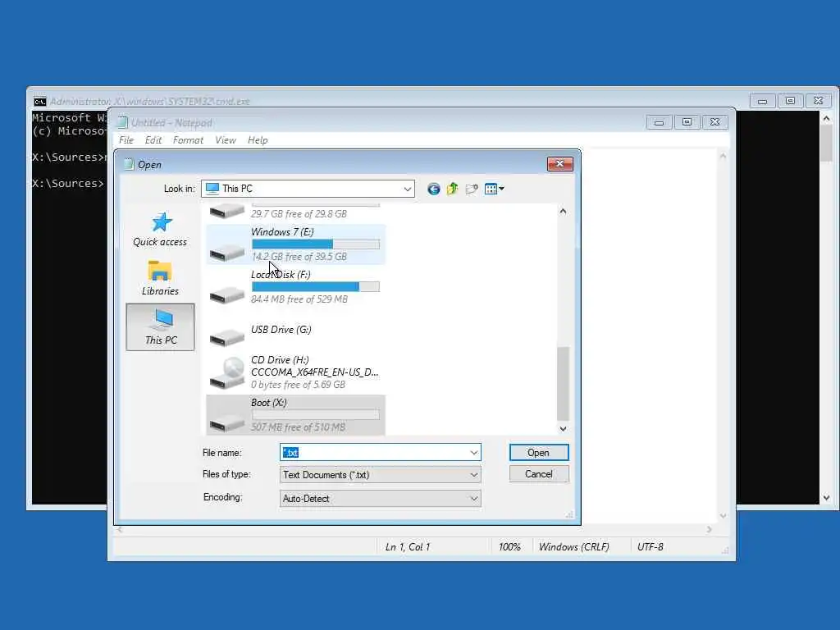
Task: Click file list scrollbar up arrow
Action: coord(563,211)
